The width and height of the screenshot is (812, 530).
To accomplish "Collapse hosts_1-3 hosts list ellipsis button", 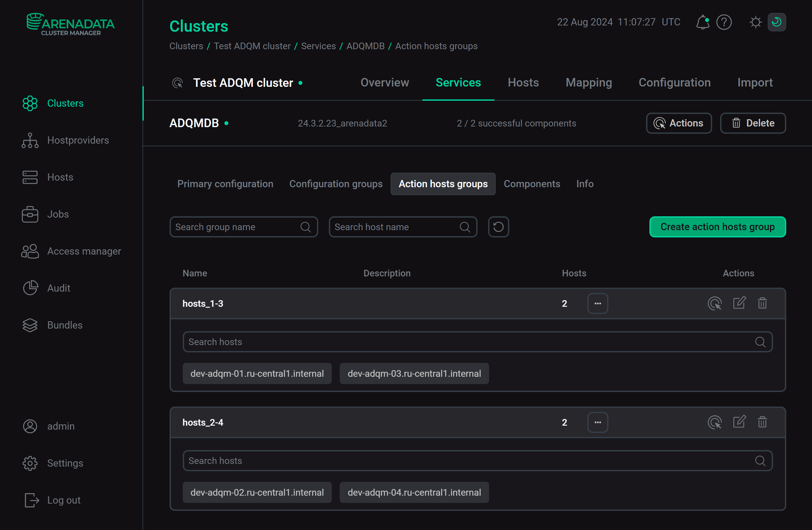I will (598, 303).
